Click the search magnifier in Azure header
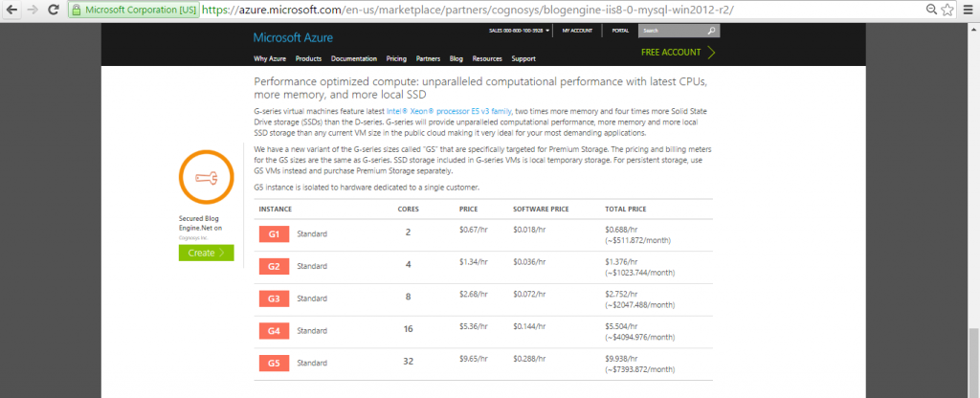Viewport: 980px width, 398px height. (711, 31)
